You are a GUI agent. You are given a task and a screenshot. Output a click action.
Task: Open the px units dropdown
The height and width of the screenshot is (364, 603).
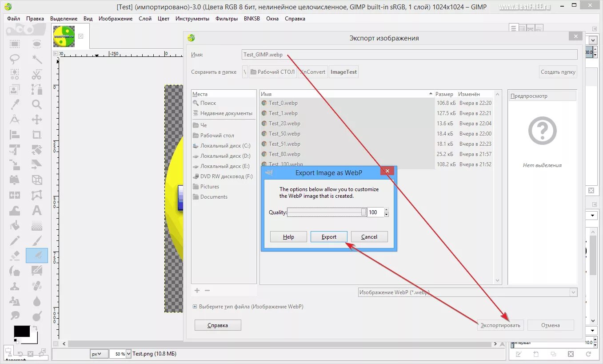point(99,354)
